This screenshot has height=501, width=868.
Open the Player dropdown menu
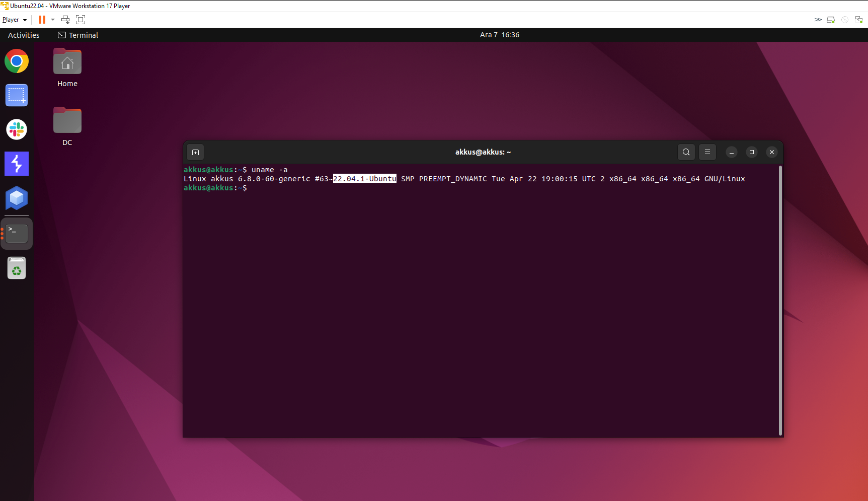pos(14,20)
